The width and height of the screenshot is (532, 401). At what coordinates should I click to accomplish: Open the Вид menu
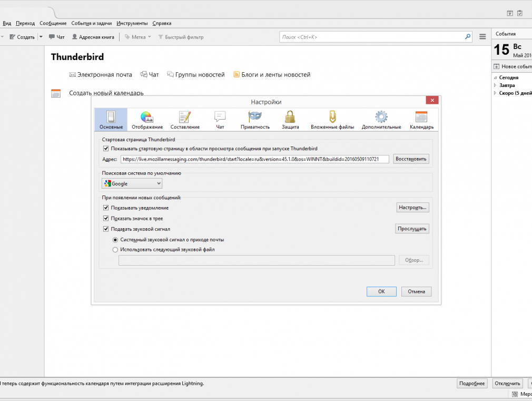tap(7, 23)
